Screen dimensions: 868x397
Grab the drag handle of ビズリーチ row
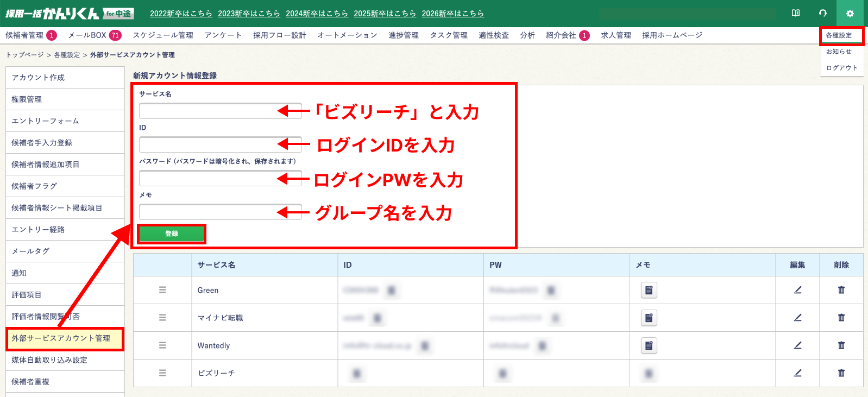coord(162,373)
